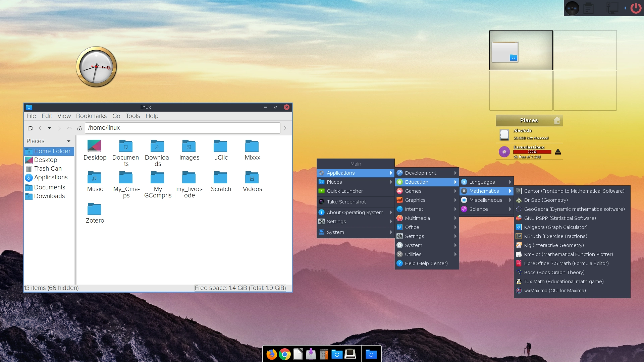This screenshot has height=362, width=644.
Task: Launch LibreOffice from the dock
Action: pyautogui.click(x=297, y=354)
